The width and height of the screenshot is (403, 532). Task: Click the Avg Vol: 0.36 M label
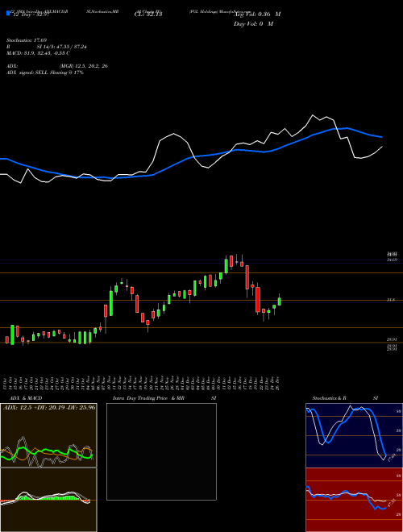(x=257, y=15)
